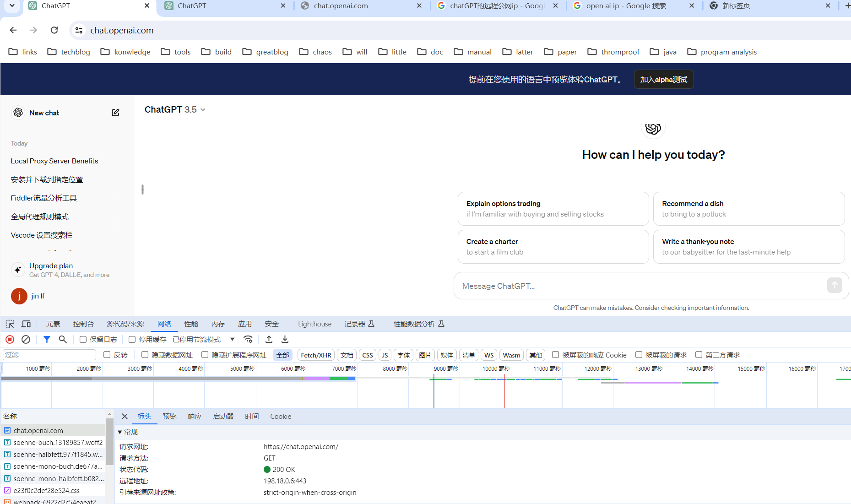Open the Lighthouse tab
851x504 pixels.
[x=314, y=324]
